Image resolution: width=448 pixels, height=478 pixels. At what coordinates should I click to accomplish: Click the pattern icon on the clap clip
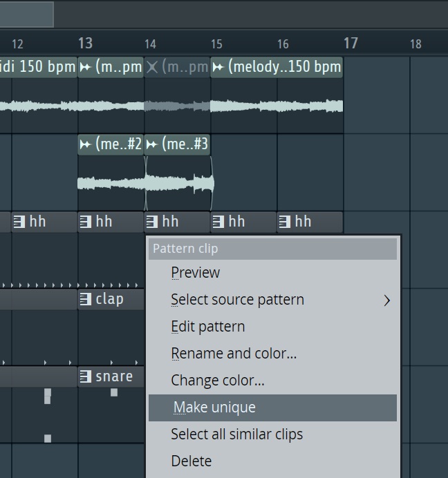pos(86,299)
